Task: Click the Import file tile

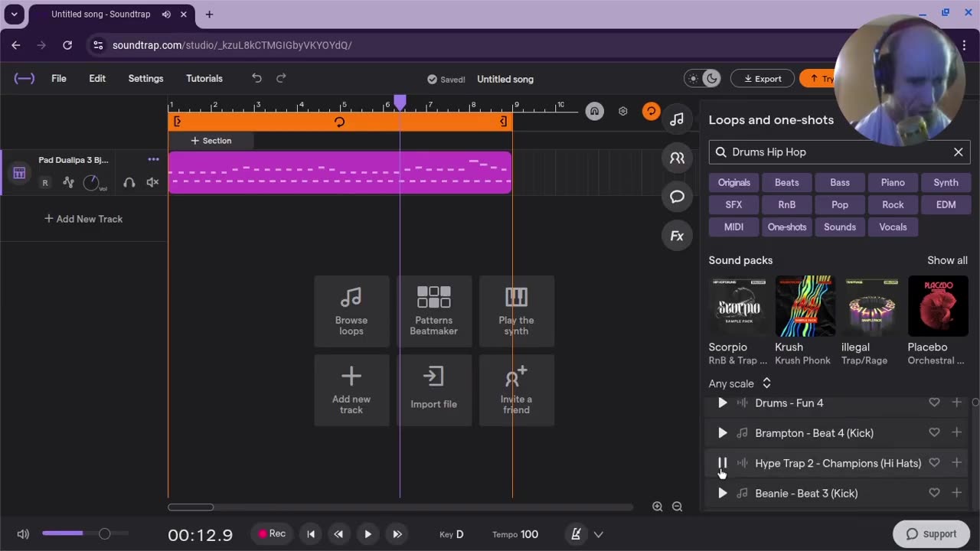Action: pos(434,390)
